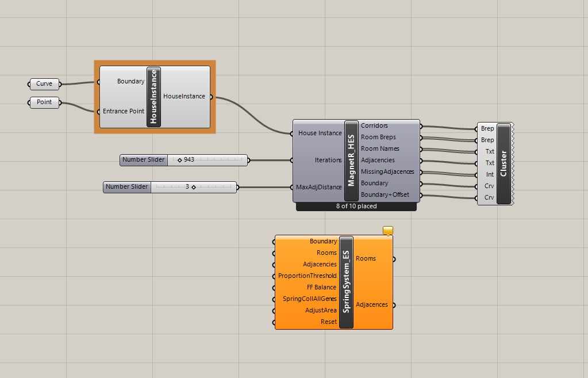The width and height of the screenshot is (588, 378).
Task: Click the FF Balance input label
Action: (321, 287)
